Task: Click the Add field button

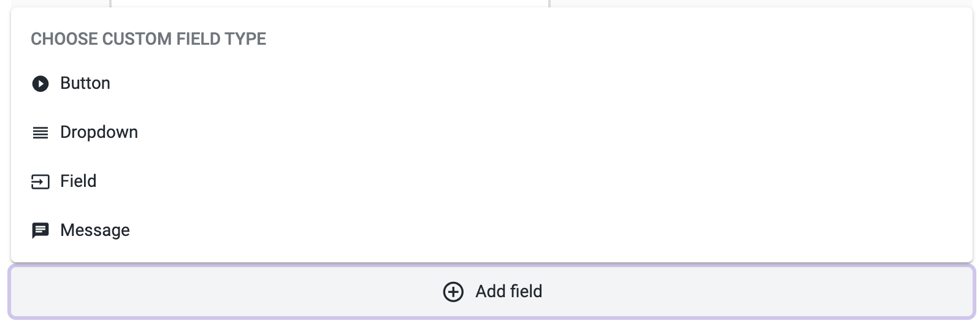Action: coord(492,292)
